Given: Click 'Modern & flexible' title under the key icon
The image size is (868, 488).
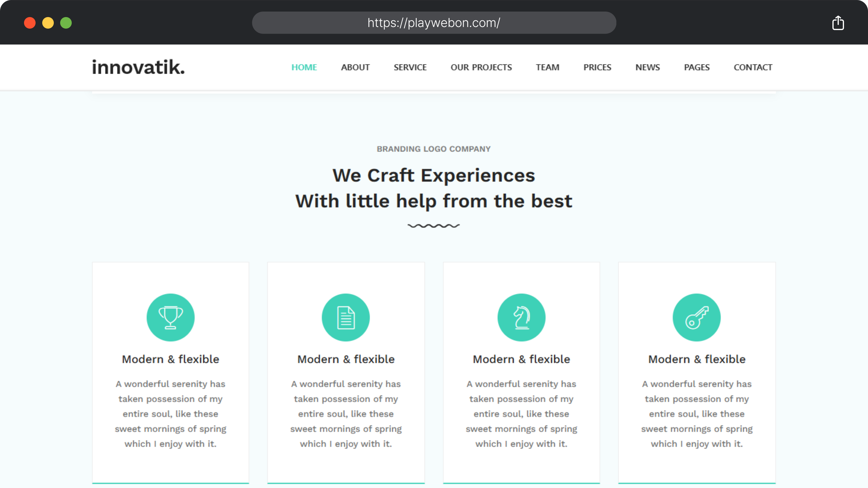Looking at the screenshot, I should tap(696, 359).
